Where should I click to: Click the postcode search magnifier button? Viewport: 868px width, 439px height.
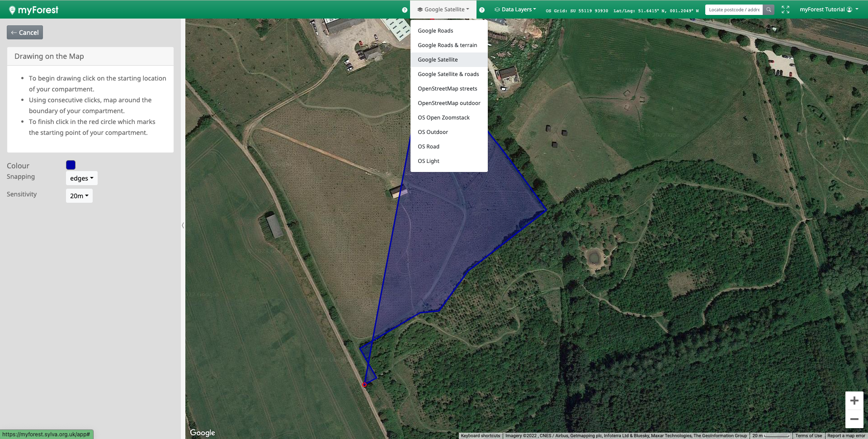pos(769,10)
